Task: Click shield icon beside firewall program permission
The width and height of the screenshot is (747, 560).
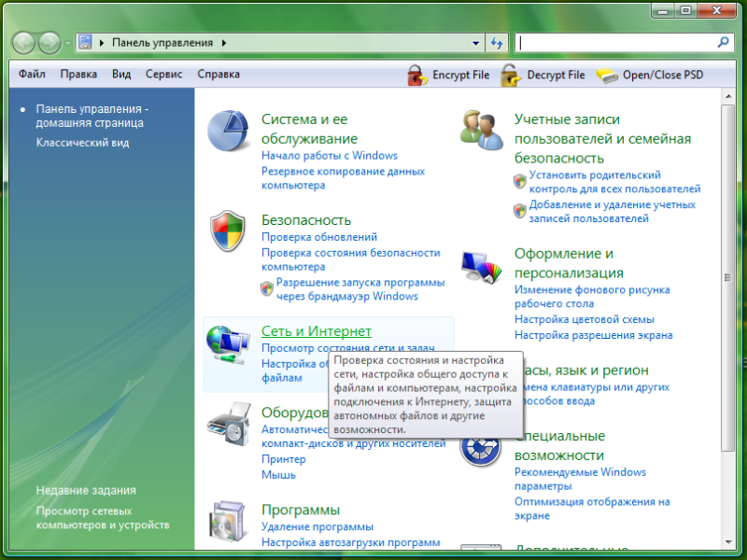Action: (x=267, y=288)
